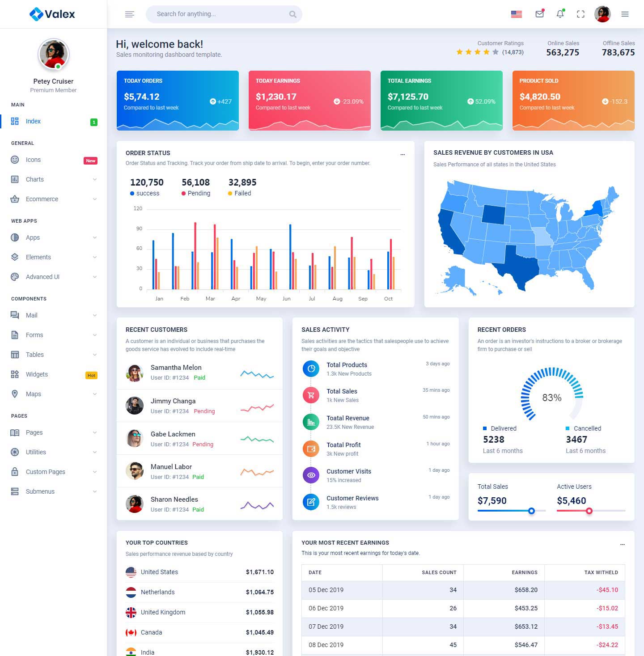
Task: Toggle fullscreen mode icon
Action: click(580, 14)
